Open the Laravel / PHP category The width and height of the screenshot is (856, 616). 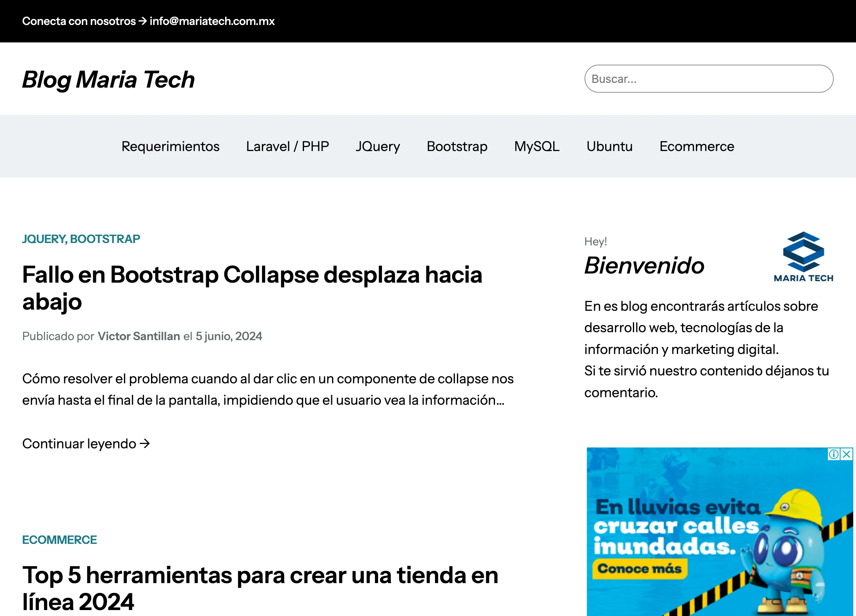pos(287,146)
